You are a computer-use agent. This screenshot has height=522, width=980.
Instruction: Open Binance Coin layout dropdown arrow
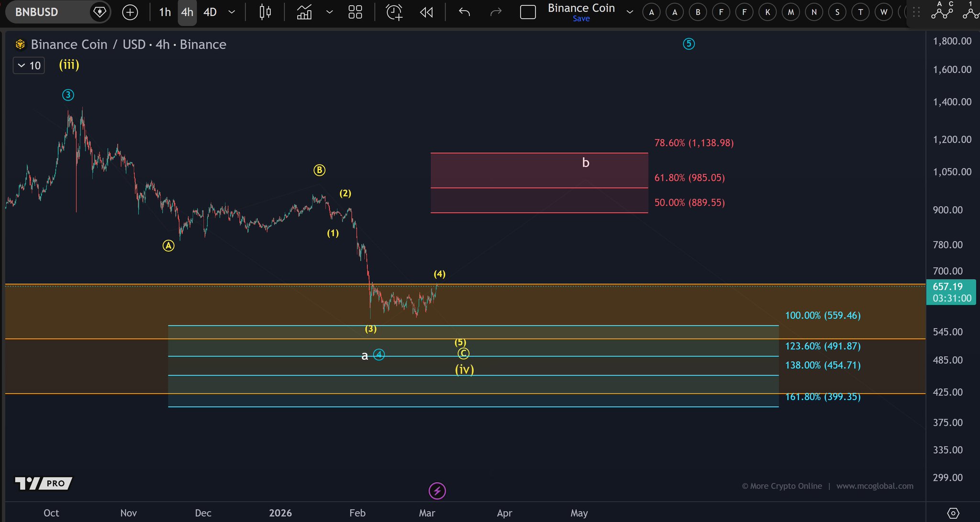[x=630, y=12]
